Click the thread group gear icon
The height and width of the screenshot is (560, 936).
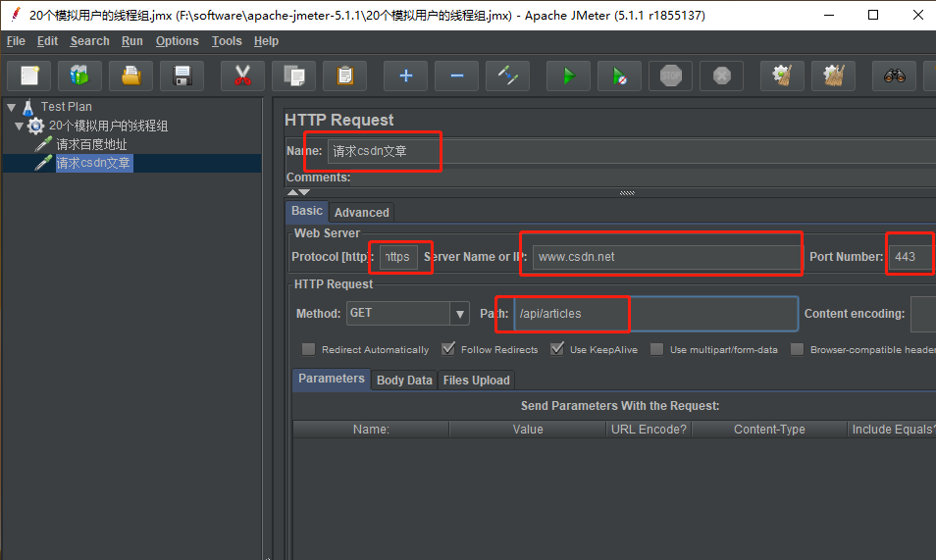[x=36, y=126]
